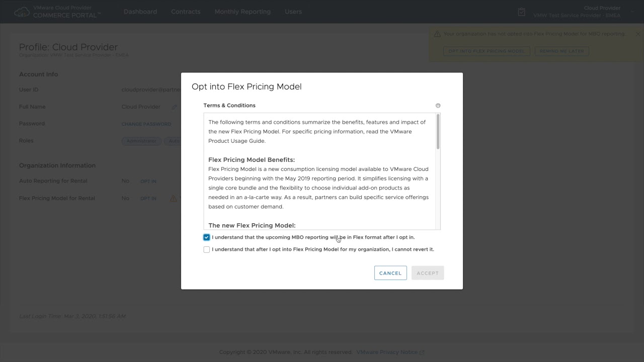Screen dimensions: 644x362
Task: Click the external link icon after Privacy Notice
Action: point(422,352)
